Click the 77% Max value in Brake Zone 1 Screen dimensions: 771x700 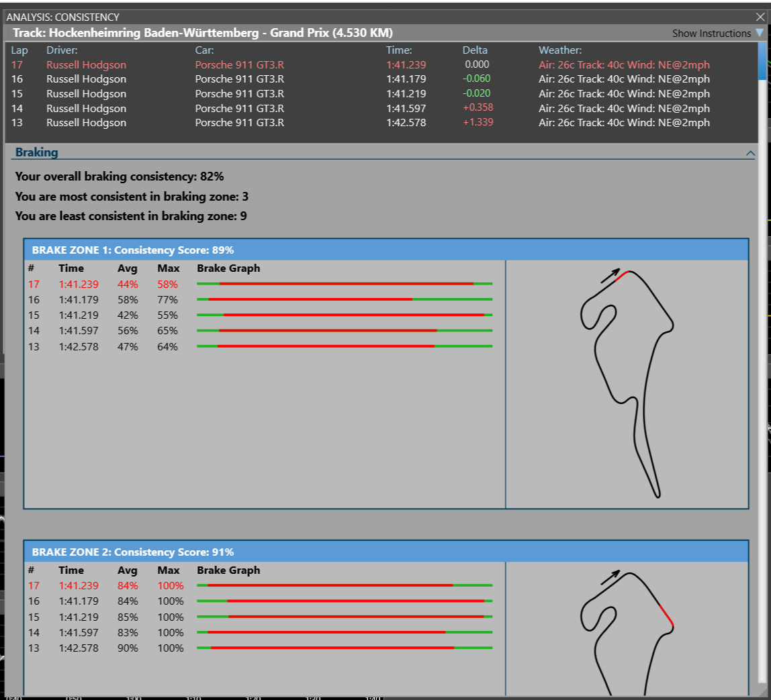(168, 299)
